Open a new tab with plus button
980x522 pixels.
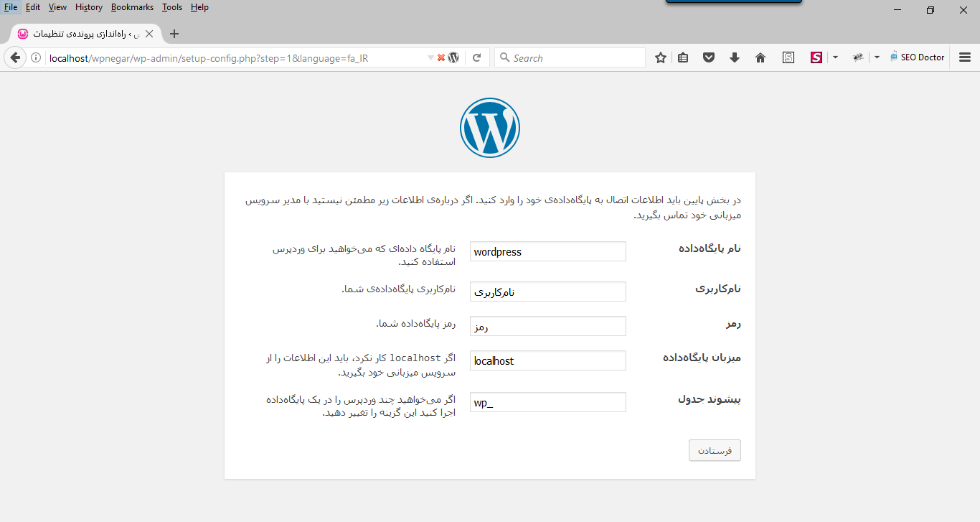174,34
